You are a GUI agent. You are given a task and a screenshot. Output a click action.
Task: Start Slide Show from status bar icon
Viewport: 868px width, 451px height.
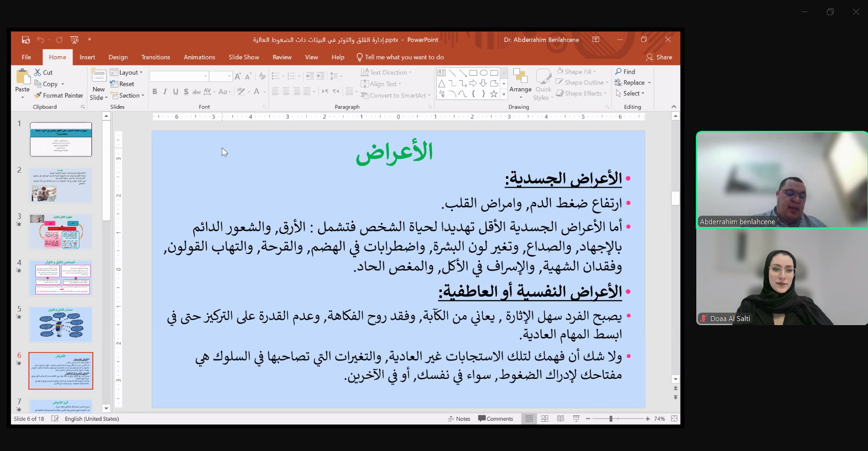[x=576, y=419]
